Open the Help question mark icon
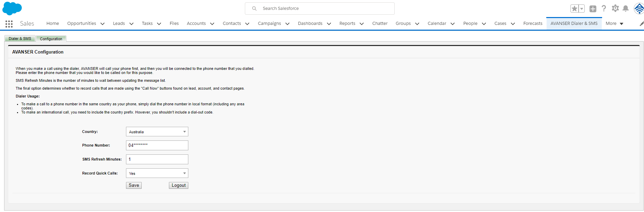Viewport: 644px width, 212px height. [604, 9]
